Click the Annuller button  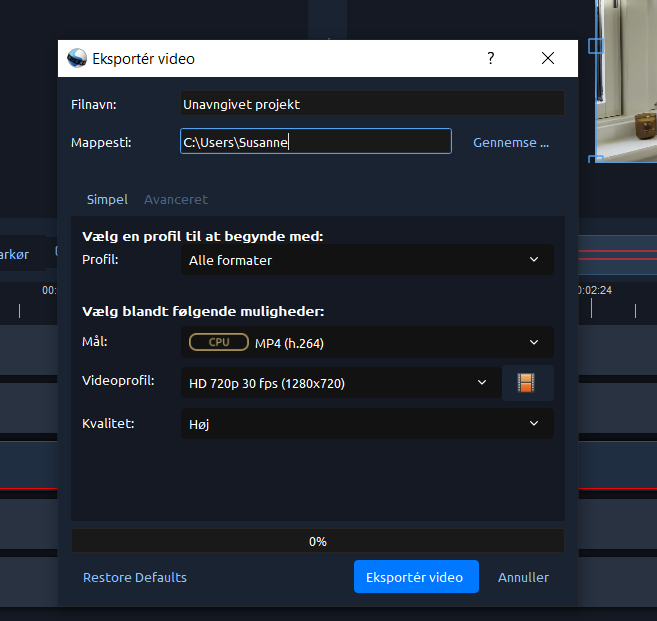[x=523, y=577]
